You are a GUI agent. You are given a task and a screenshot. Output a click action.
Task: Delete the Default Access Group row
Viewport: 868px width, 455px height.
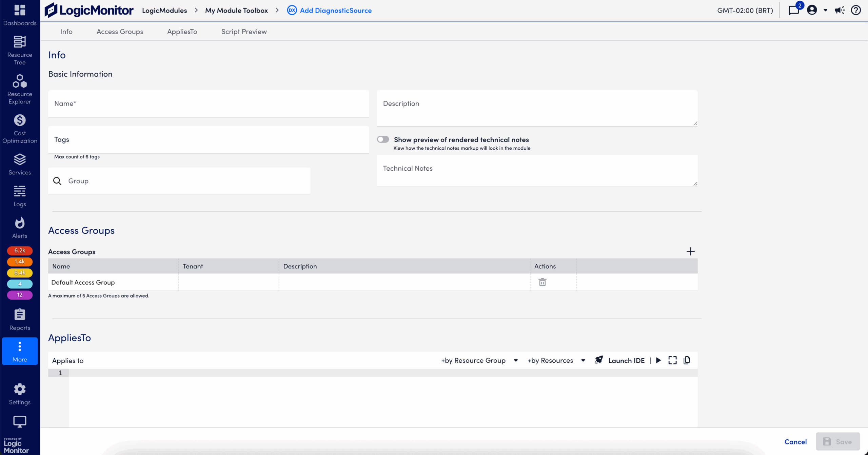(x=542, y=282)
